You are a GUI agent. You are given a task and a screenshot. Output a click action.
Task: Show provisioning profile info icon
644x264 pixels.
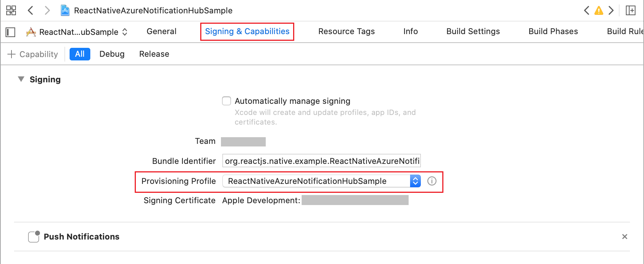(x=432, y=181)
